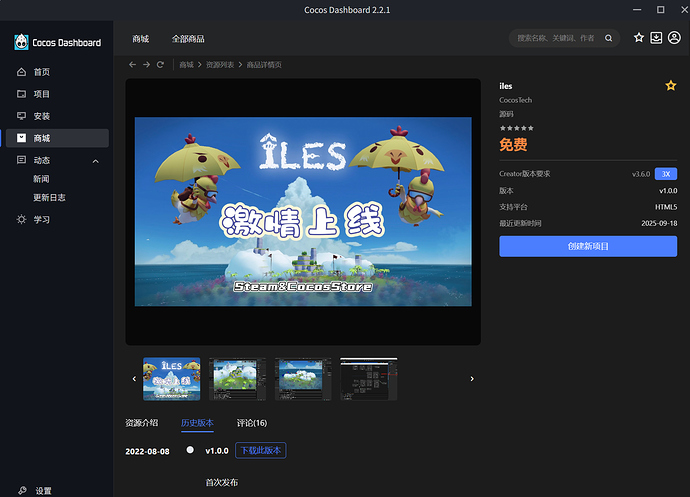Click the 2022-08-08 release date

[147, 451]
